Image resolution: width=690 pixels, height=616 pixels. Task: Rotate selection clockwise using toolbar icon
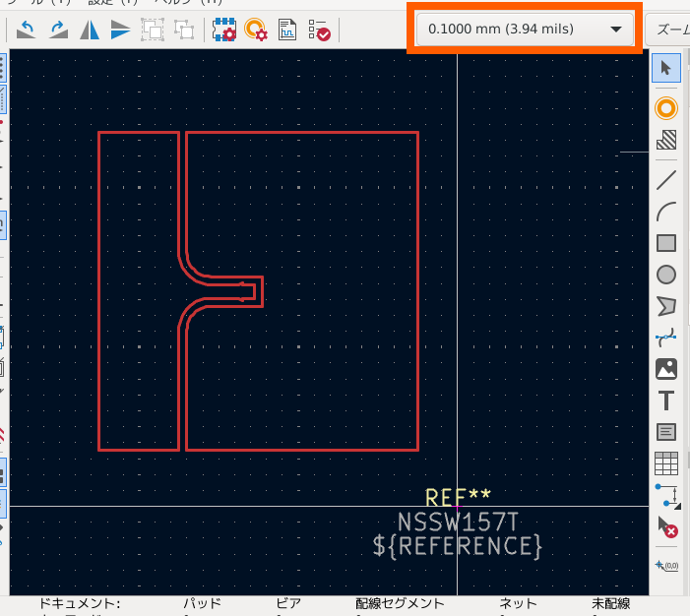point(58,30)
